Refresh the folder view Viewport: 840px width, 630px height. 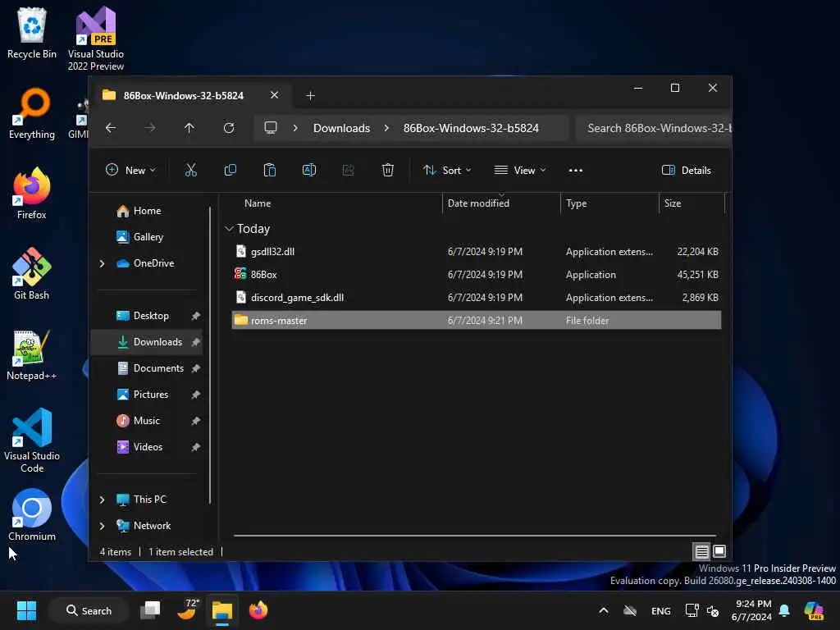pyautogui.click(x=229, y=128)
